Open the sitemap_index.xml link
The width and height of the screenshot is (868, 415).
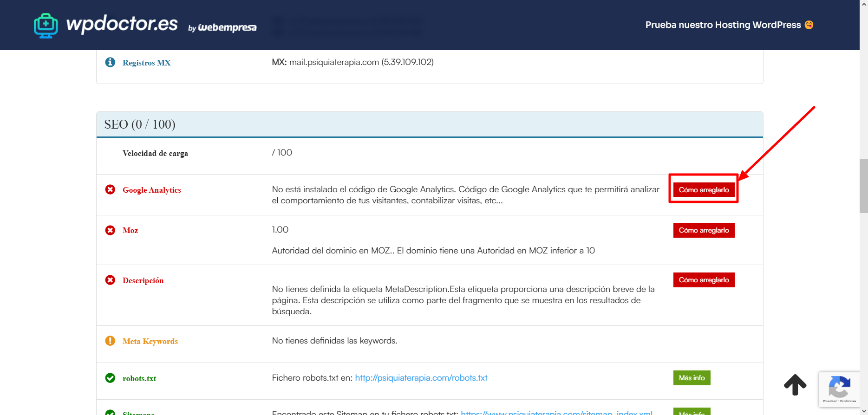[x=556, y=412]
